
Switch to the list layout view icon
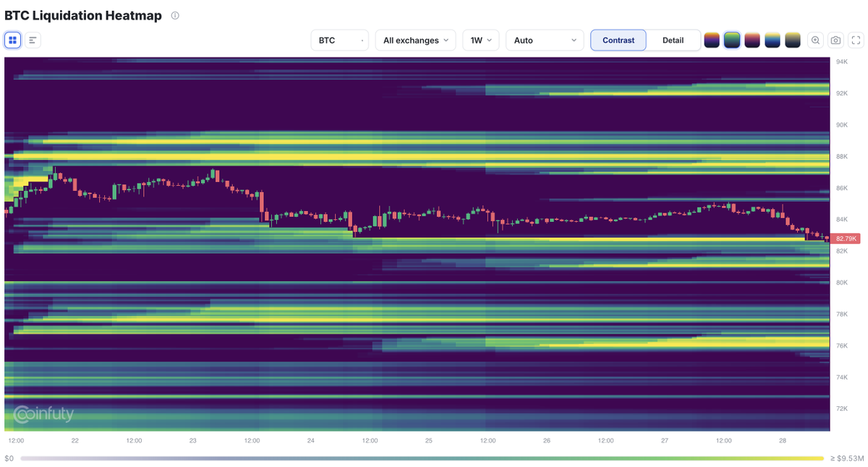[x=33, y=40]
